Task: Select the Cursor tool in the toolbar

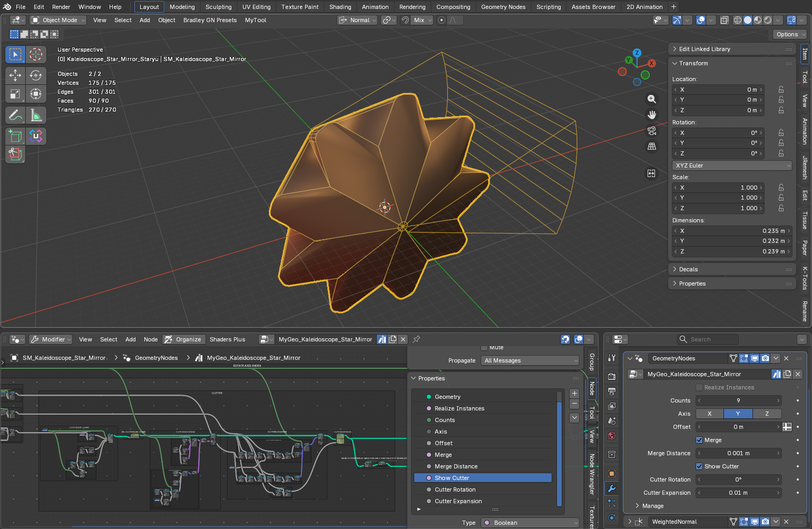Action: pyautogui.click(x=36, y=54)
